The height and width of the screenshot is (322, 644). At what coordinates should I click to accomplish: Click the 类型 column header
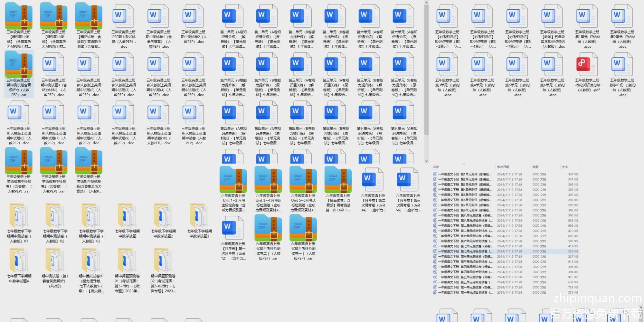click(x=535, y=167)
